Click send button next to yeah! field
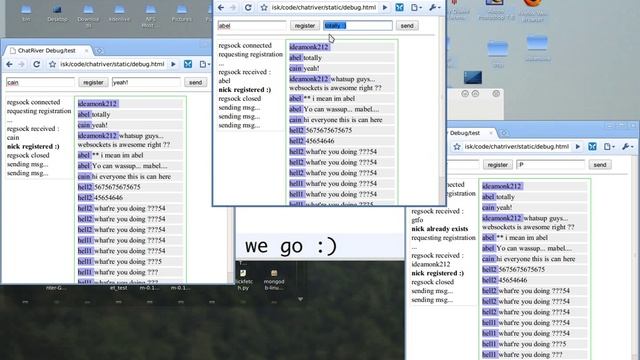This screenshot has height=360, width=640. [196, 82]
